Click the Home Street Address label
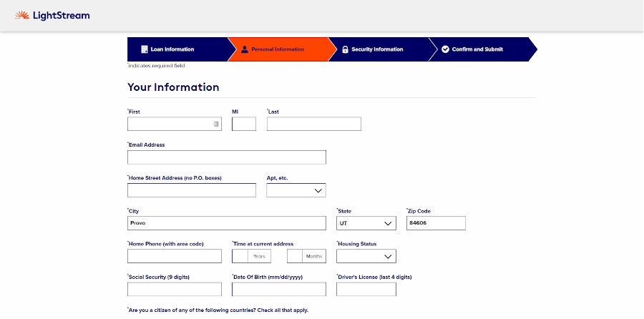This screenshot has height=319, width=644. click(175, 178)
